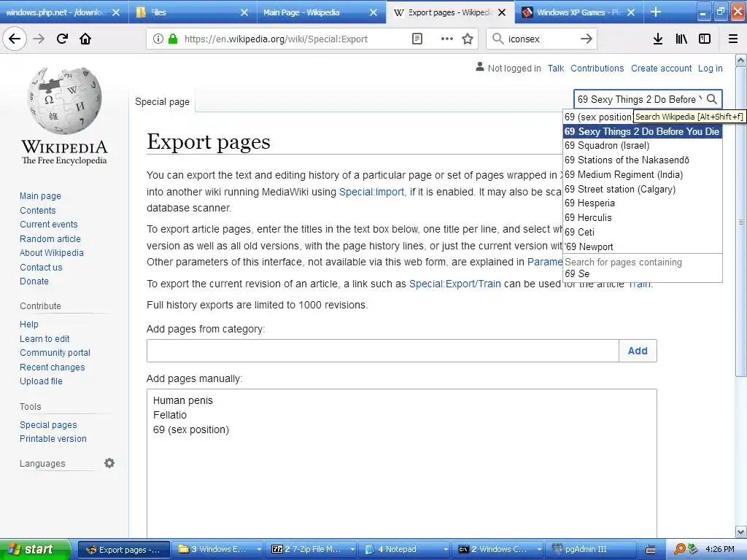Viewport: 747px width, 560px height.
Task: Go to Main page in sidebar
Action: click(x=41, y=195)
